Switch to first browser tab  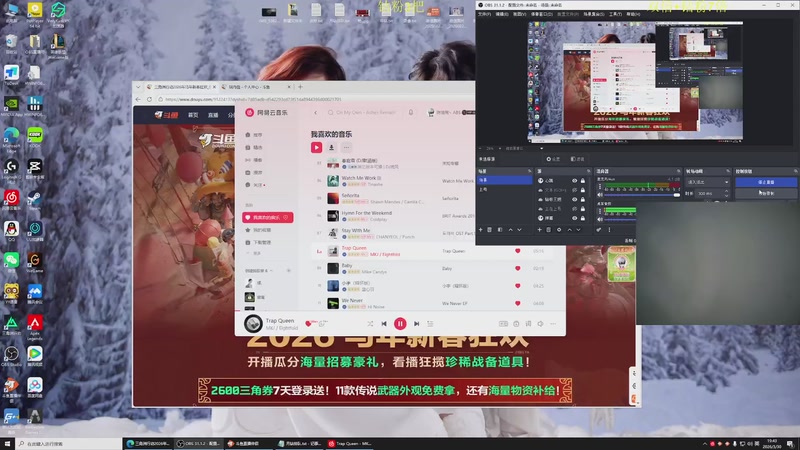click(x=179, y=87)
